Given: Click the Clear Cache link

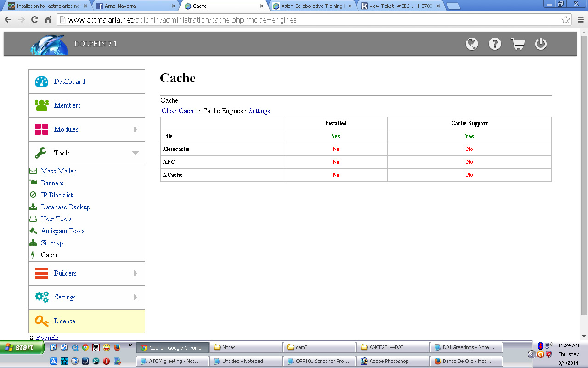Looking at the screenshot, I should point(179,111).
